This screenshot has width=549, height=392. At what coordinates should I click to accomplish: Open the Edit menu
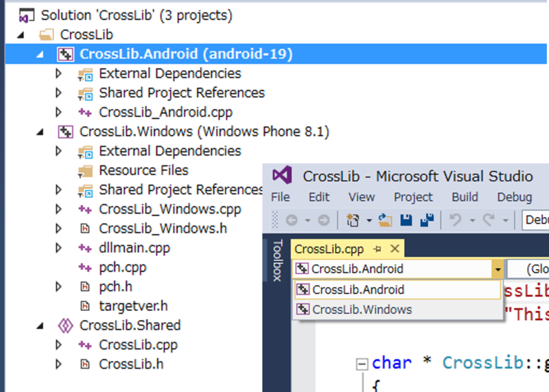[x=319, y=197]
